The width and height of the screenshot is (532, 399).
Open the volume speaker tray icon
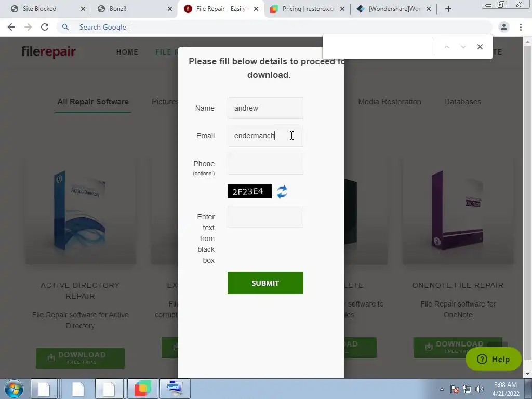click(x=480, y=389)
